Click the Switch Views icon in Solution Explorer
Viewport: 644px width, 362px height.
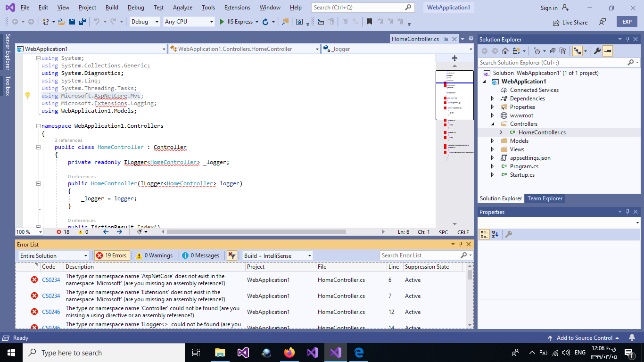(516, 51)
